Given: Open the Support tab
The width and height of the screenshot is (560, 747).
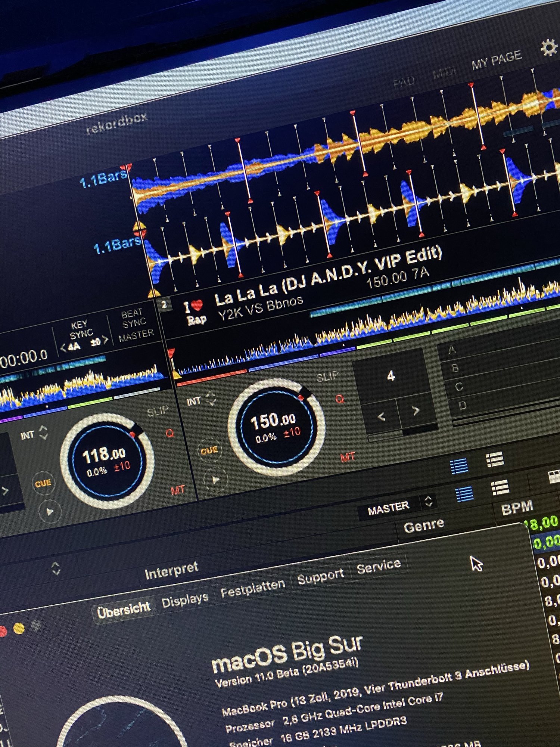Looking at the screenshot, I should pyautogui.click(x=320, y=576).
